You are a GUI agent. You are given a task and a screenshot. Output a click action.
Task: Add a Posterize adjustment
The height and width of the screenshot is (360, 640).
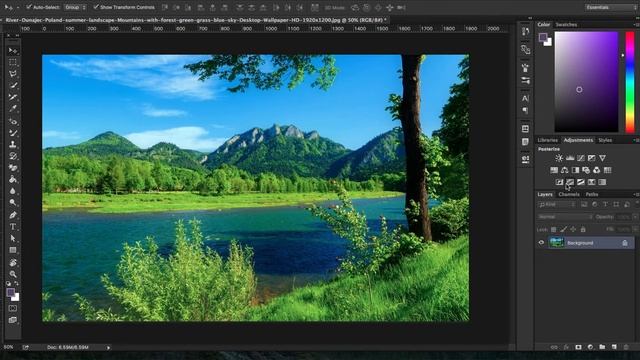tap(570, 182)
